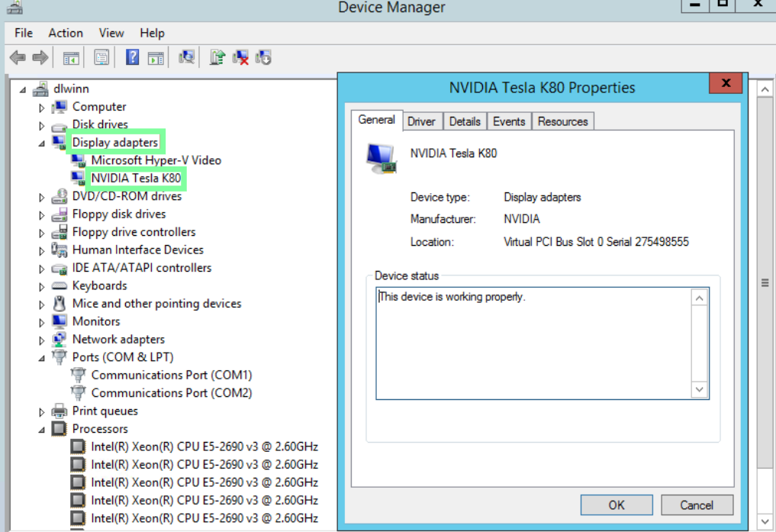Click the Update Driver Software toolbar icon
This screenshot has width=776, height=532.
tap(217, 57)
